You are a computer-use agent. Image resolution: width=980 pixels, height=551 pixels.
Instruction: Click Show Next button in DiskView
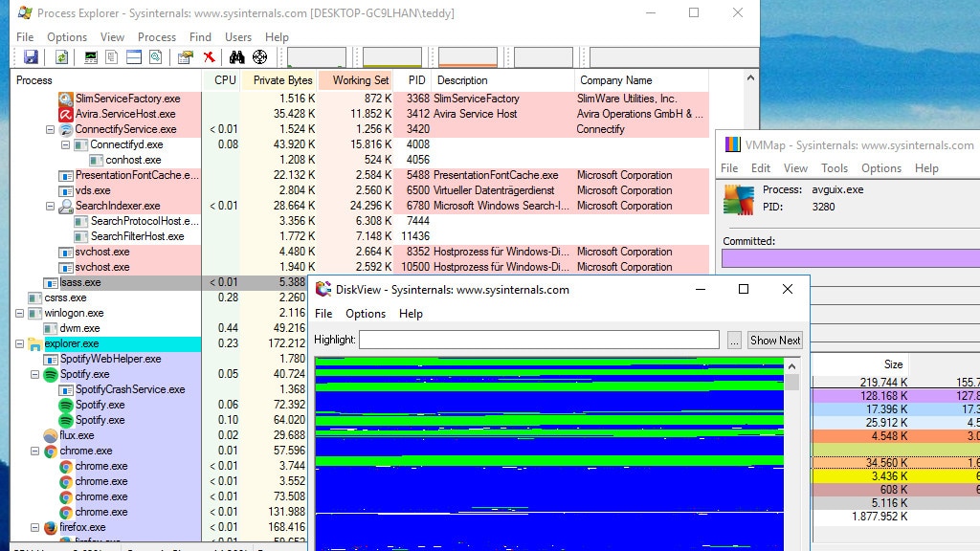pos(775,340)
